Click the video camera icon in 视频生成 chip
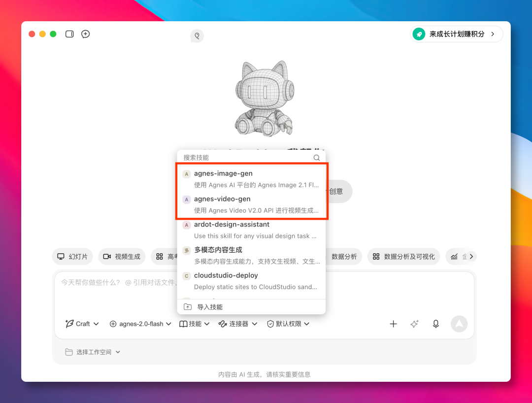Image resolution: width=532 pixels, height=403 pixels. [107, 257]
